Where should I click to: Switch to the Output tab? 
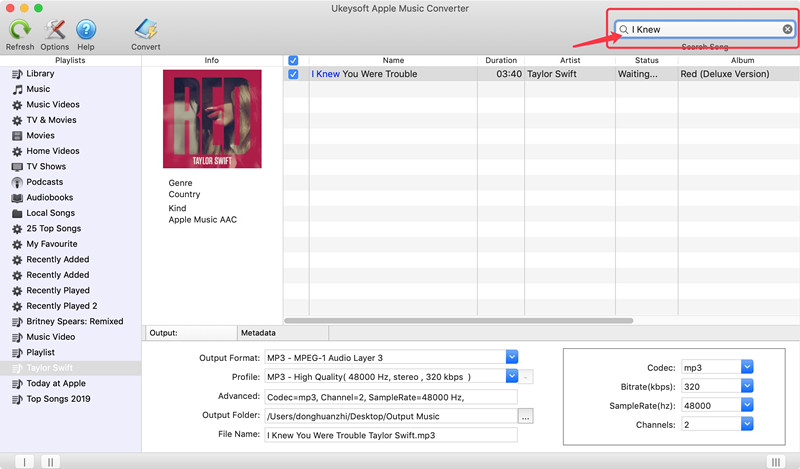pyautogui.click(x=191, y=333)
